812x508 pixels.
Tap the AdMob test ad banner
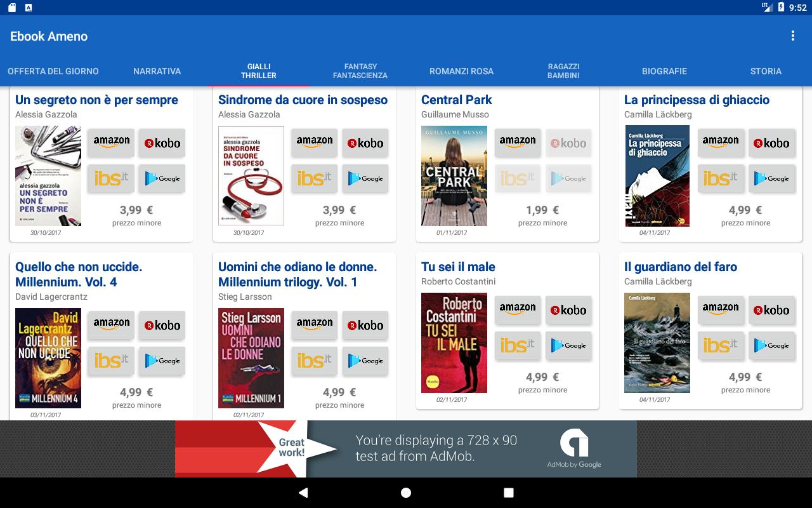tap(406, 449)
